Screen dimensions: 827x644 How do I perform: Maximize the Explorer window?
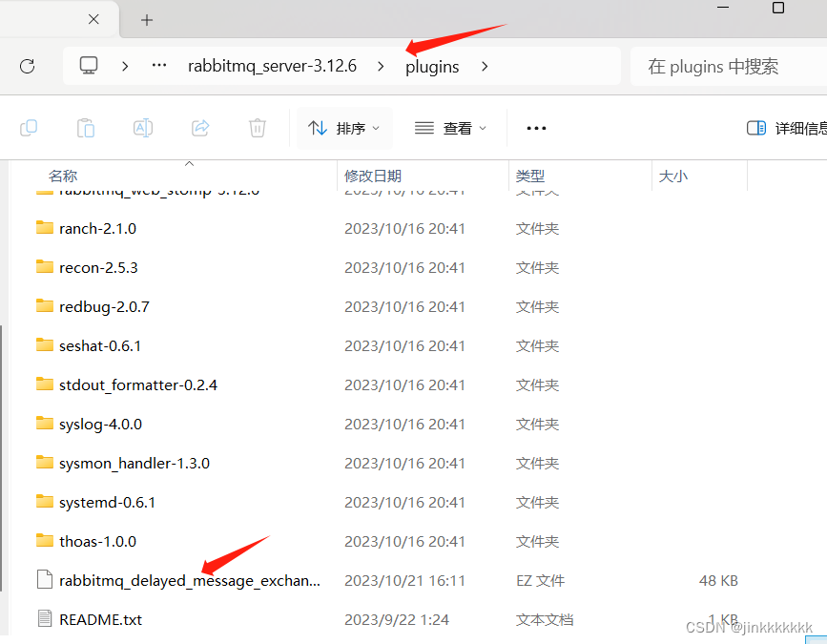[x=778, y=8]
